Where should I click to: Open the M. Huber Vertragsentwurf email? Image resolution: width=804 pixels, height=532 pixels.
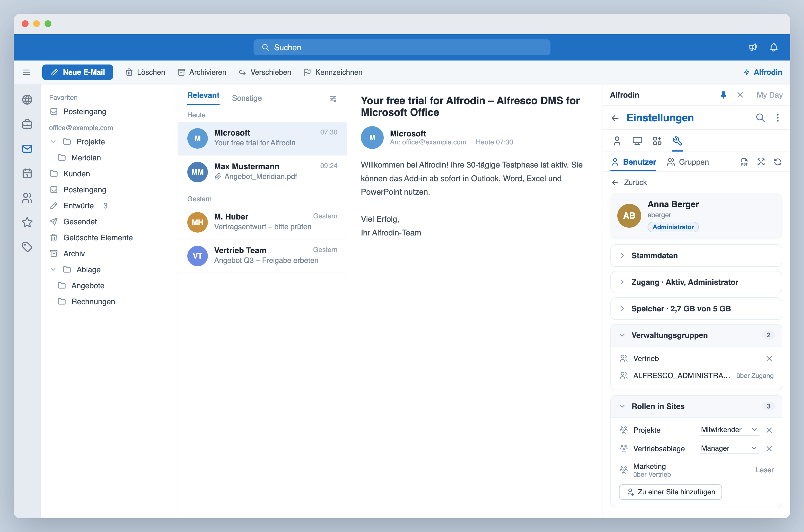click(x=262, y=222)
